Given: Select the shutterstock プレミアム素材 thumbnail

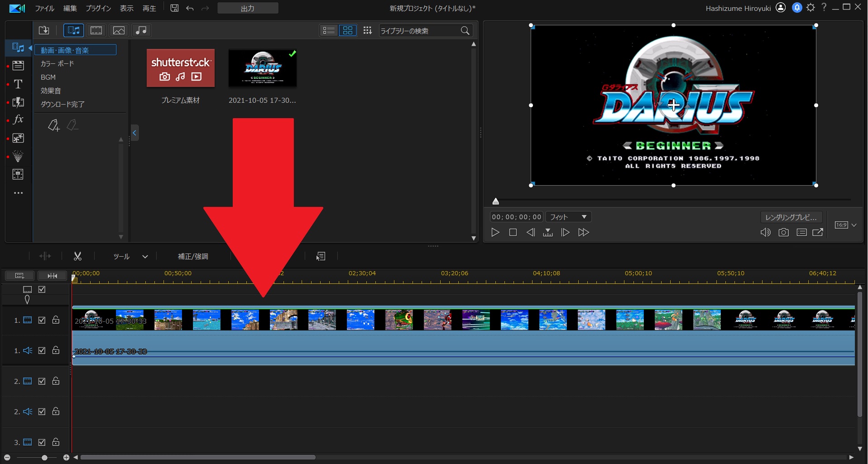Looking at the screenshot, I should point(181,68).
